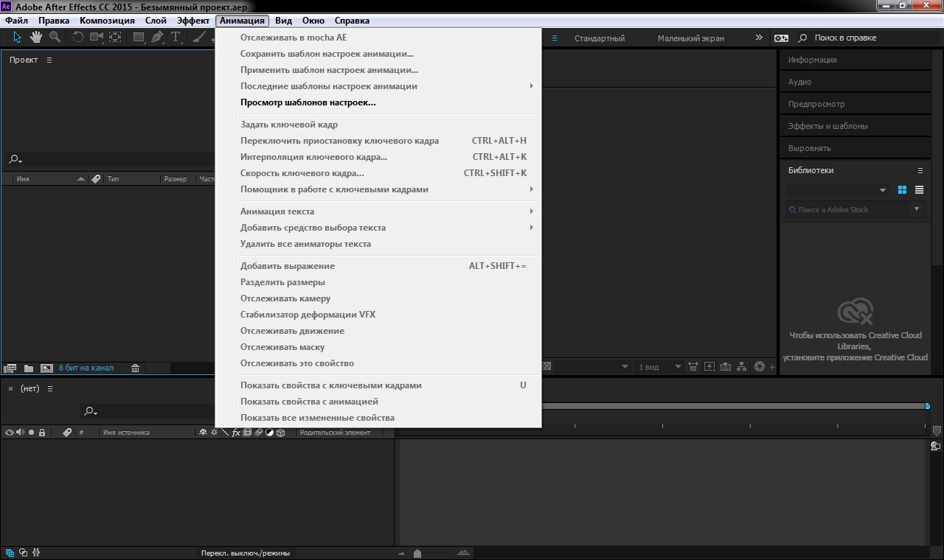Toggle Pixel Aspect Ratio Correction icon
The width and height of the screenshot is (944, 560).
point(693,366)
